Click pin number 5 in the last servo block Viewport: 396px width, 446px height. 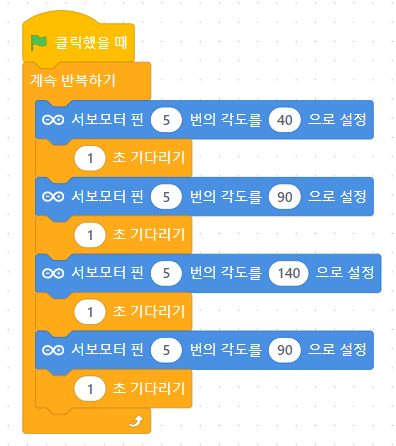[166, 350]
